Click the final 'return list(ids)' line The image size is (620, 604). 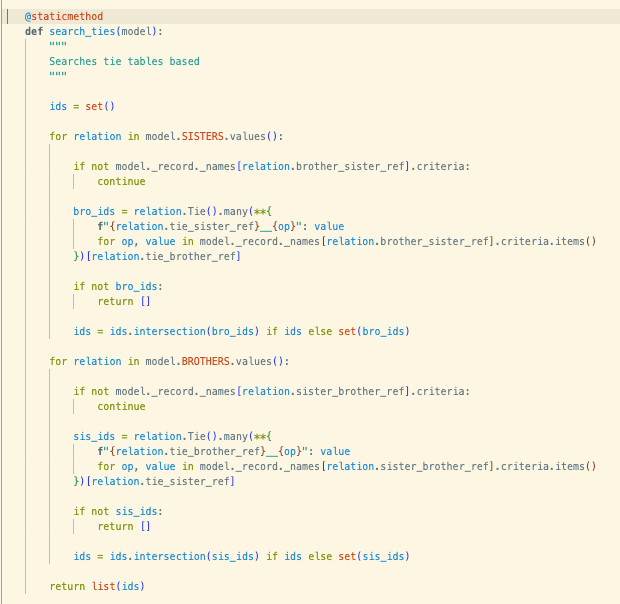97,586
